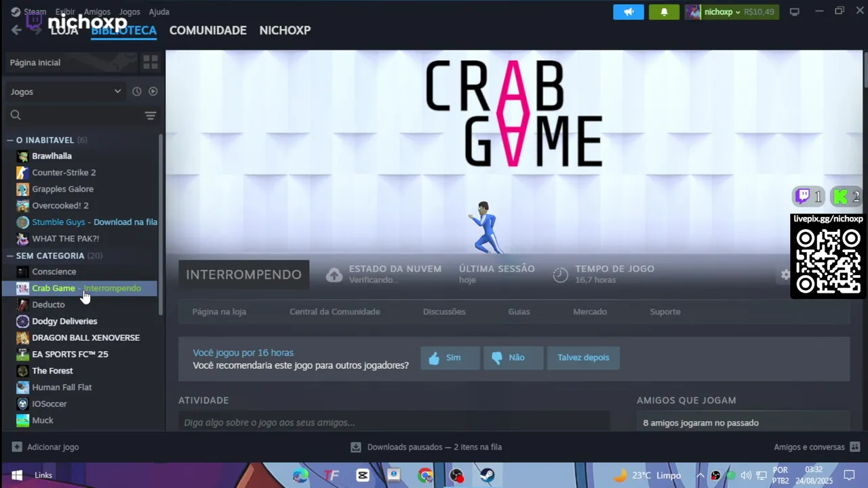The image size is (868, 488).
Task: Click the Windows Start button
Action: [16, 475]
